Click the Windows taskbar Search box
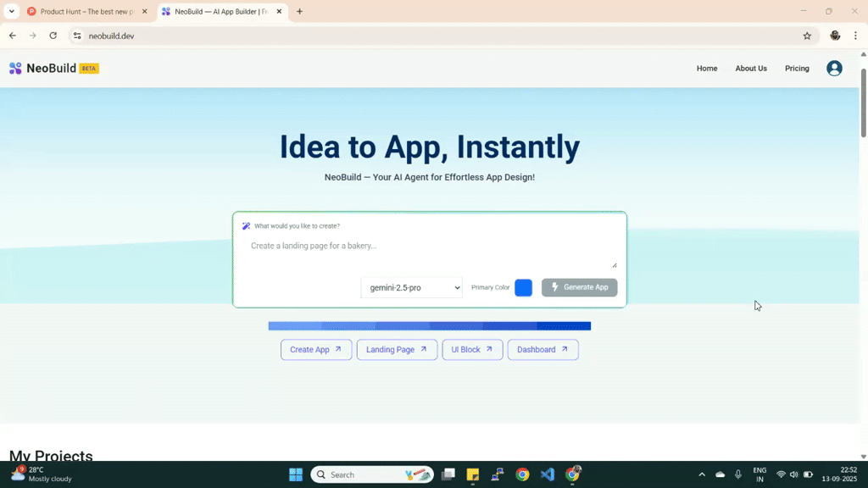This screenshot has height=488, width=868. 372,474
